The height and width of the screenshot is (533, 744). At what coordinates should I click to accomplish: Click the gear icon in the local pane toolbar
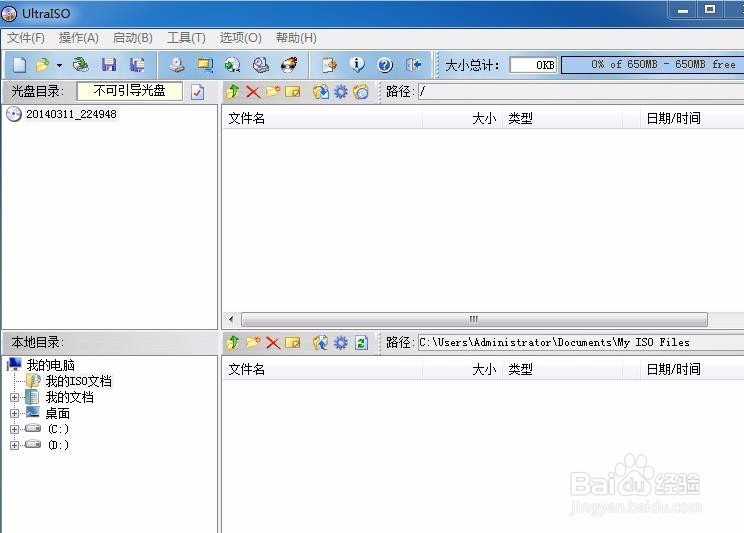[x=341, y=343]
